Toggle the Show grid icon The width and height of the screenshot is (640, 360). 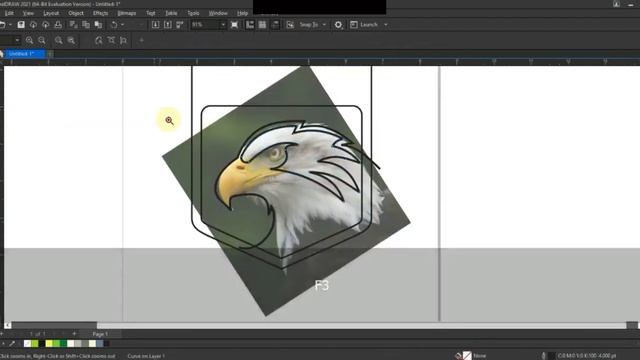tap(262, 25)
